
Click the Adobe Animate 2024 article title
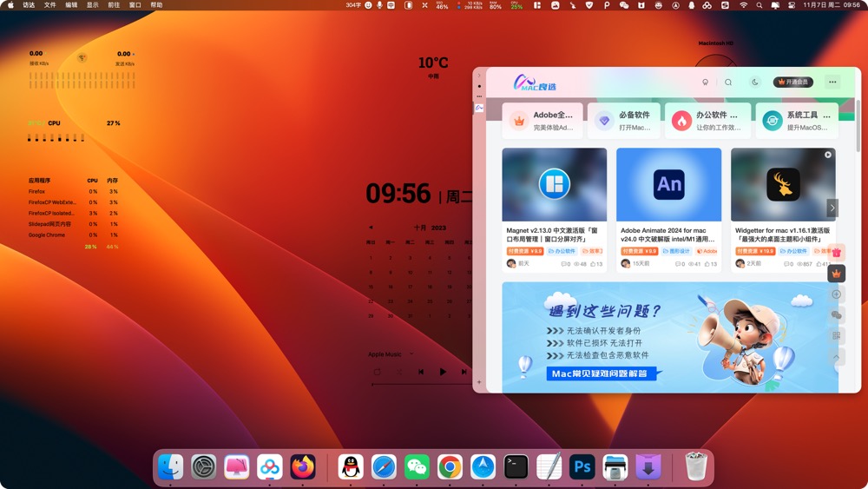click(667, 235)
